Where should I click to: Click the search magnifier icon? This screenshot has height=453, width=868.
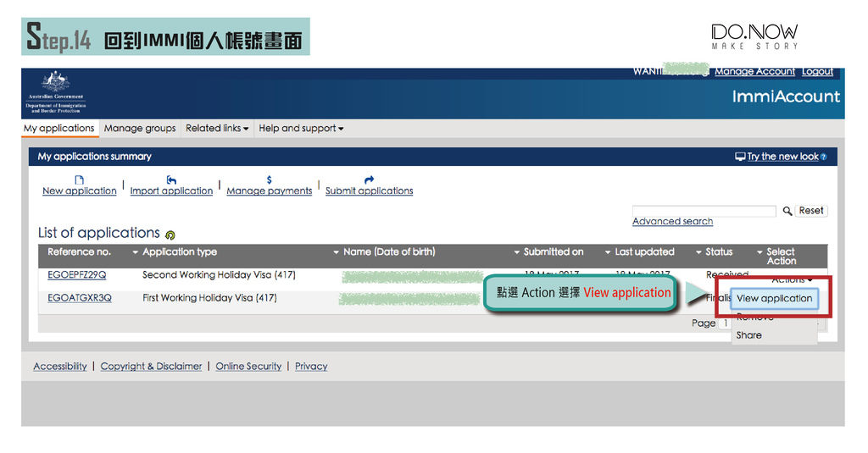point(787,211)
